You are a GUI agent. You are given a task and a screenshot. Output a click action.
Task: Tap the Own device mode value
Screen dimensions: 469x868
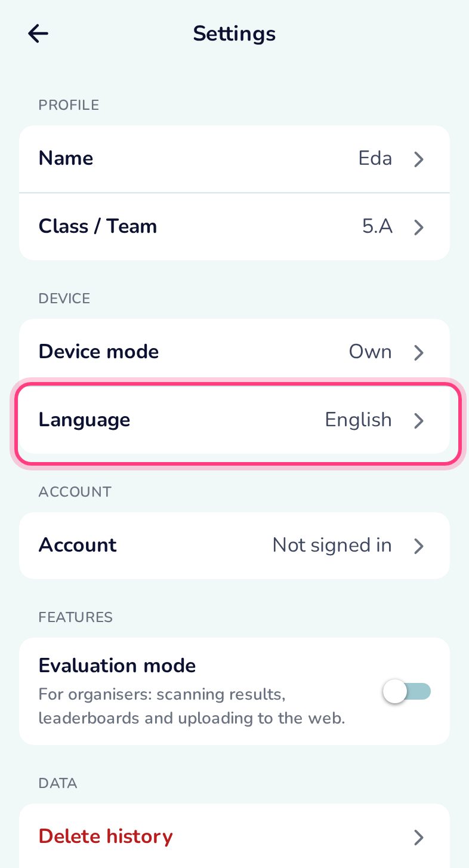point(371,352)
